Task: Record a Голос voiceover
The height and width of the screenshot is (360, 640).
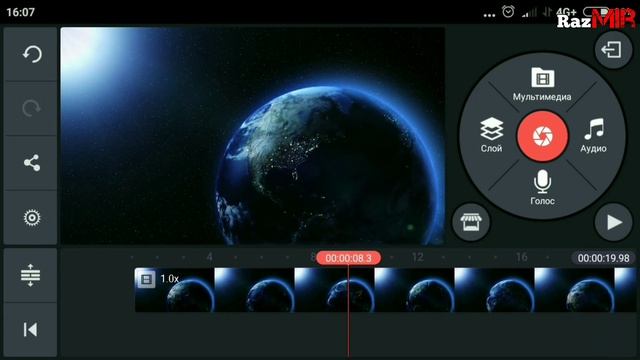Action: click(x=542, y=187)
